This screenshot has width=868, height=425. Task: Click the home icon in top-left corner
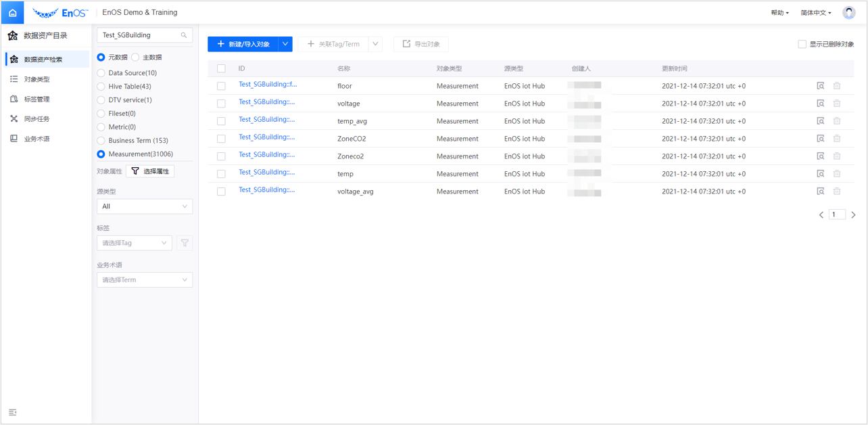[13, 13]
